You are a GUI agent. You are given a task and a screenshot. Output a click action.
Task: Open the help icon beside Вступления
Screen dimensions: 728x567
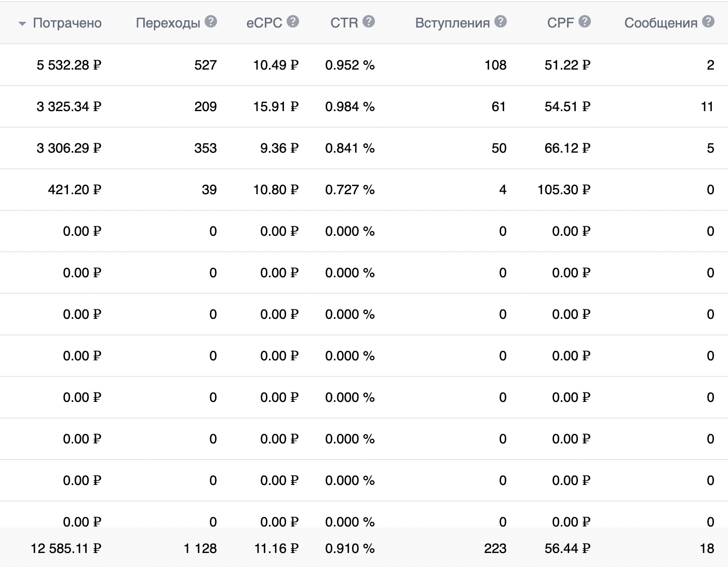(x=501, y=22)
